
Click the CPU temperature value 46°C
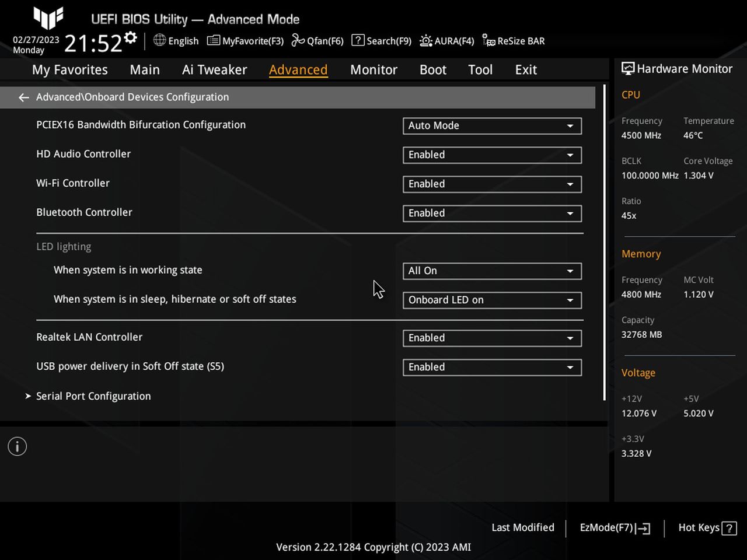[x=693, y=135]
